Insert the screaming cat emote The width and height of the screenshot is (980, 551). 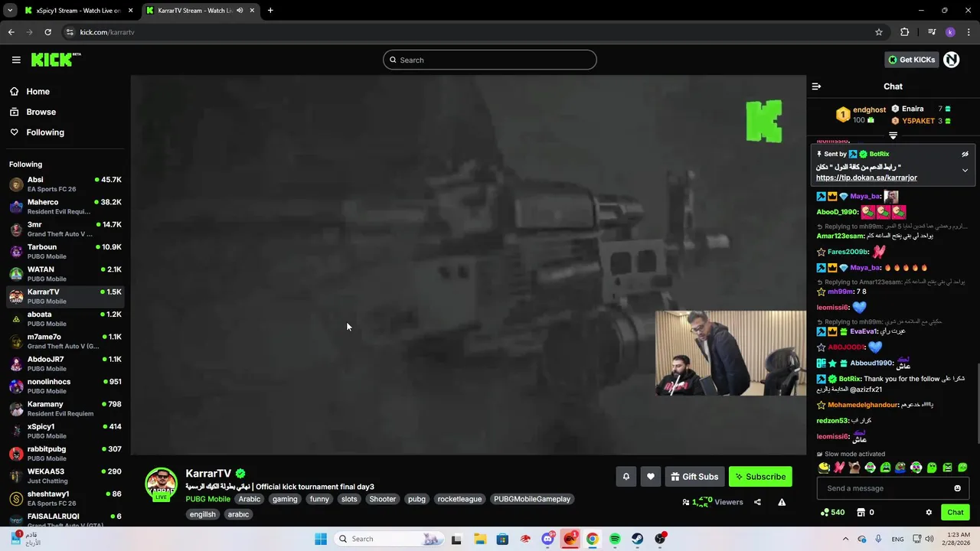tap(854, 468)
